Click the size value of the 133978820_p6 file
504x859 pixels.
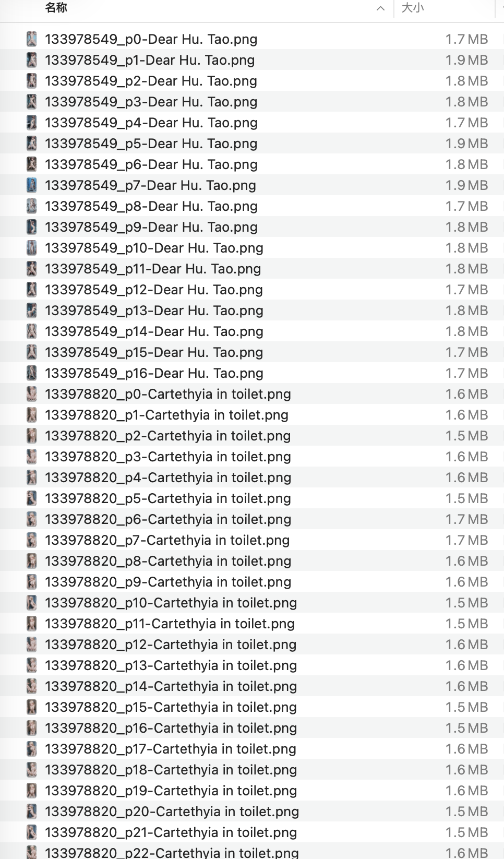coord(466,519)
